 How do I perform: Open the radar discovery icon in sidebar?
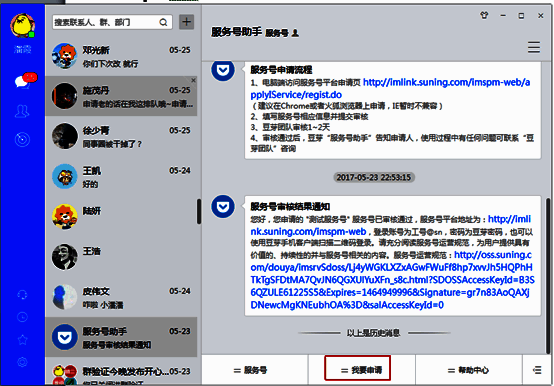point(22,139)
